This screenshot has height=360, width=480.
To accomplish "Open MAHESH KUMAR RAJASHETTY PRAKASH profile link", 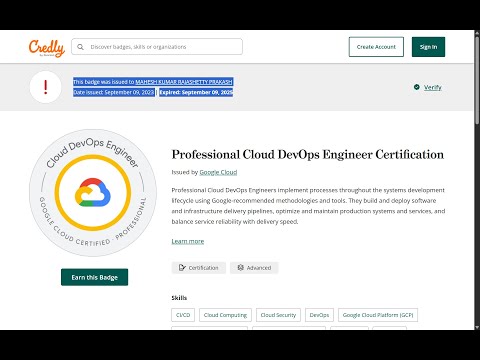I will click(184, 82).
